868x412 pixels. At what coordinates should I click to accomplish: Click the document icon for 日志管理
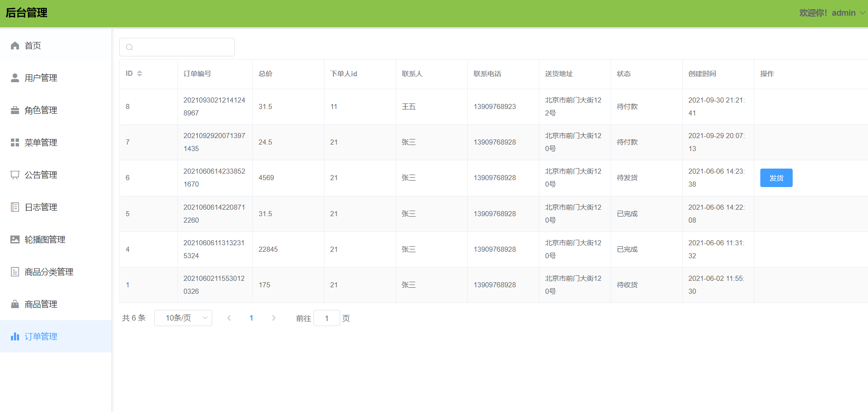pos(15,207)
